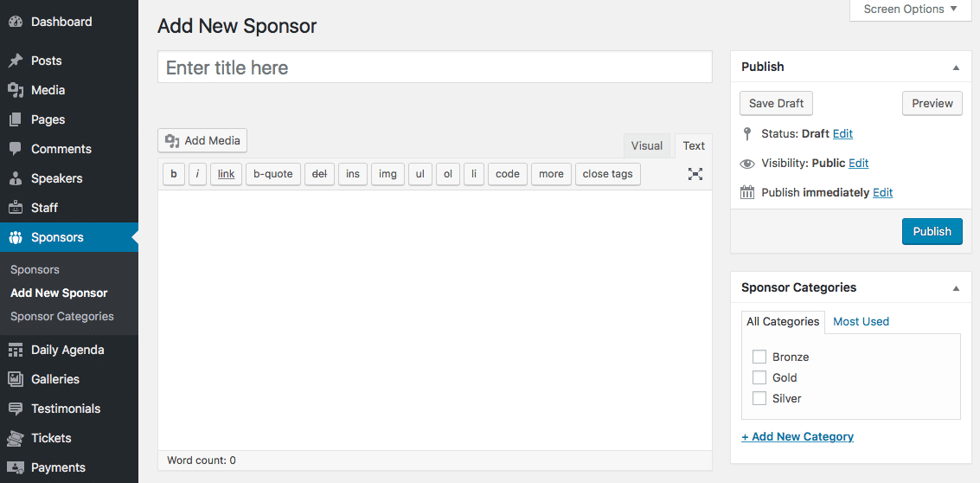Toggle distraction-free fullscreen editor icon
Viewport: 980px width, 483px height.
click(695, 174)
